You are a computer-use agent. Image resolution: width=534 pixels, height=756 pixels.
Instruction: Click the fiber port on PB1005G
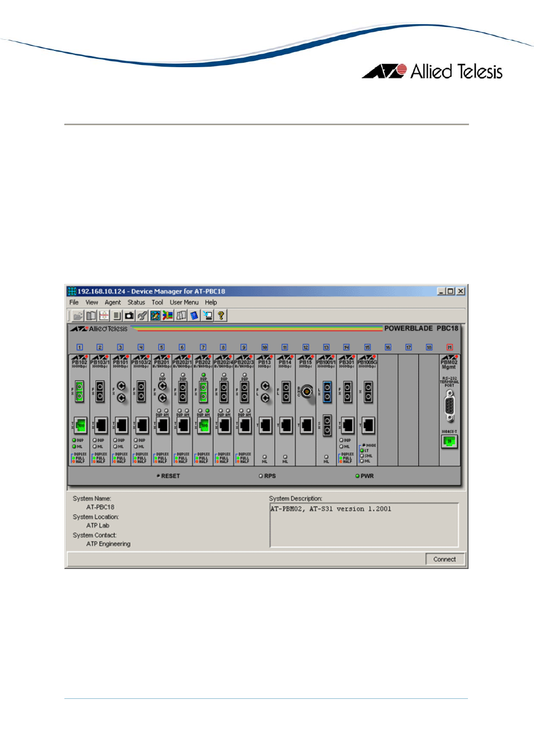pyautogui.click(x=368, y=391)
